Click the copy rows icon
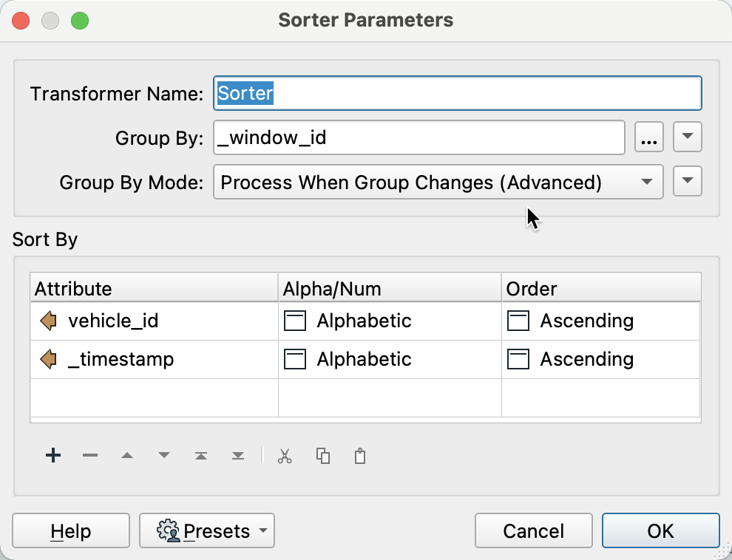This screenshot has height=560, width=732. [323, 456]
